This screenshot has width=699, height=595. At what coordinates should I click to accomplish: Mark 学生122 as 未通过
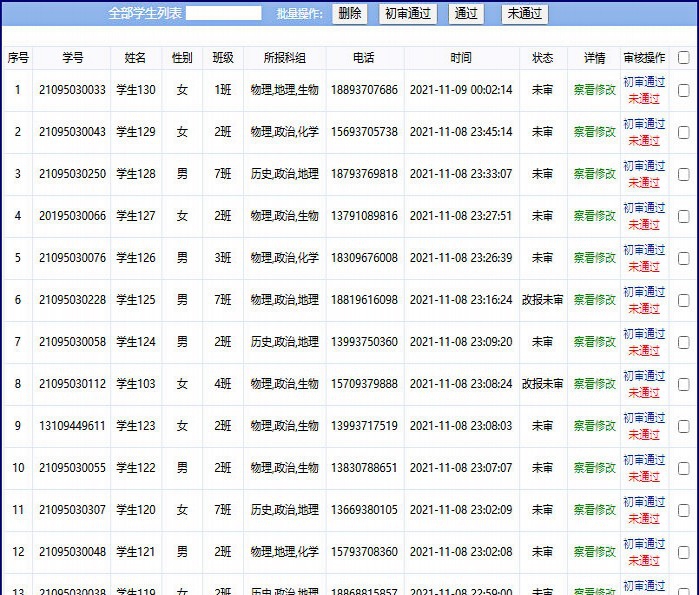click(644, 476)
